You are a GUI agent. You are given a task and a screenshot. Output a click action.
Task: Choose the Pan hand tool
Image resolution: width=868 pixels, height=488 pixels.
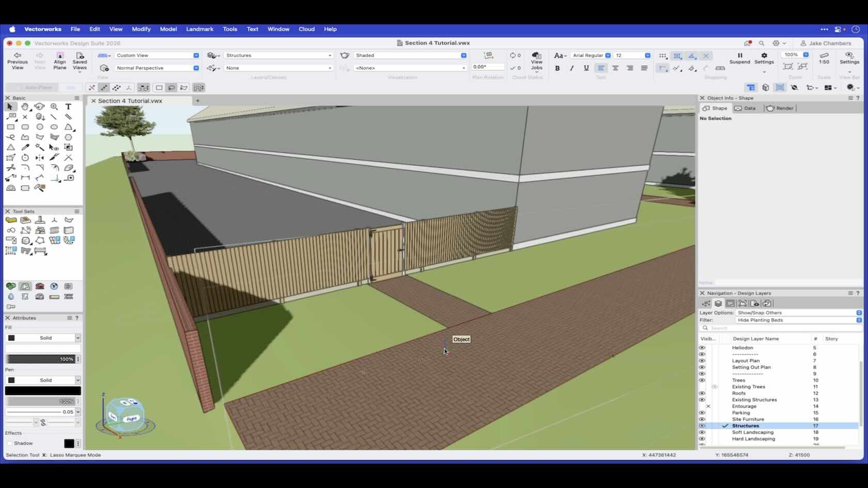25,106
